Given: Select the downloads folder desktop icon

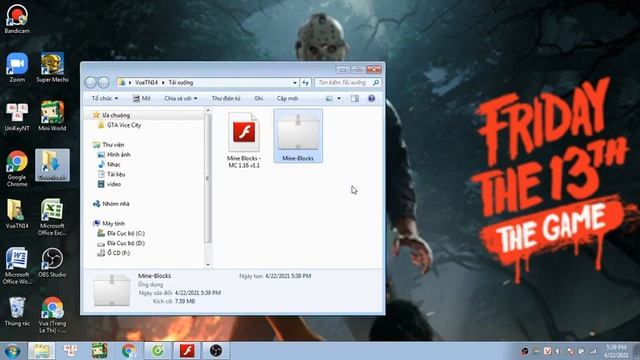Looking at the screenshot, I should (52, 165).
